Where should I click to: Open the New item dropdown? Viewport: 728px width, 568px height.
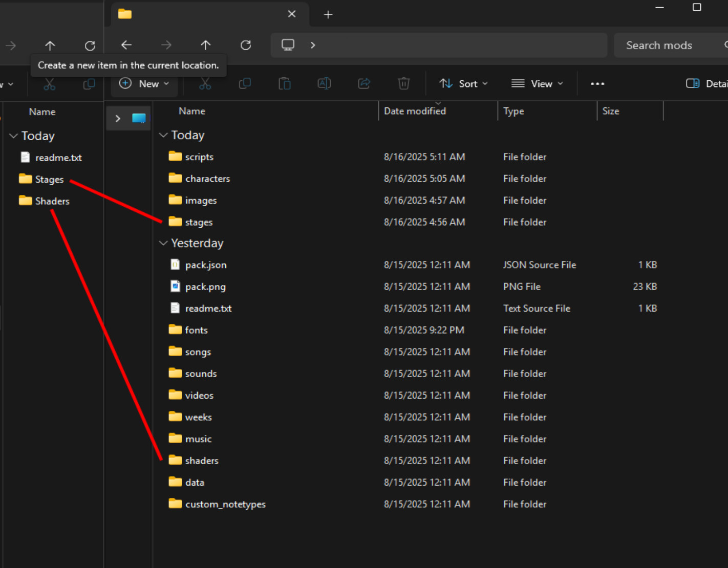click(144, 83)
